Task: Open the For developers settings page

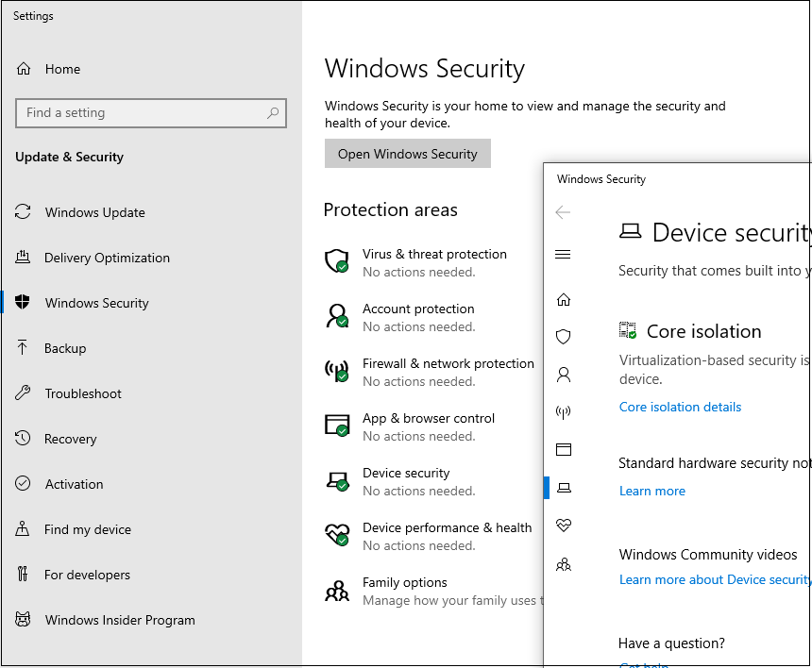Action: [x=87, y=575]
